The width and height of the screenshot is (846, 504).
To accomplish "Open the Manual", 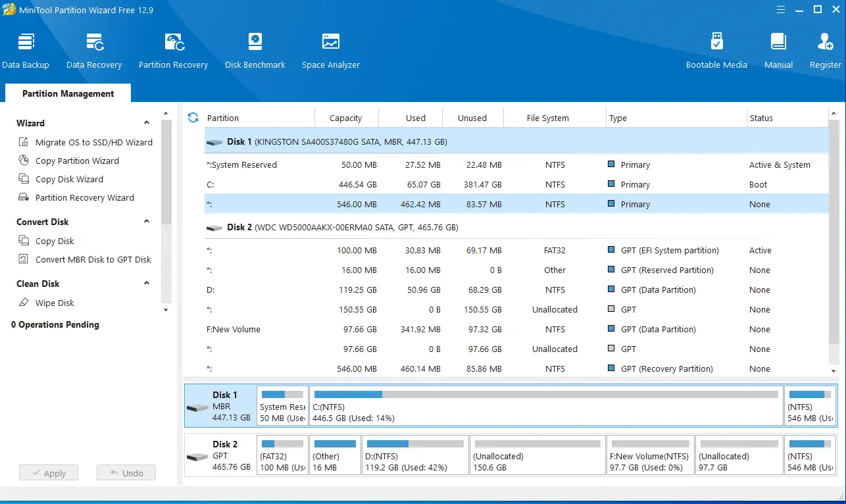I will coord(778,51).
